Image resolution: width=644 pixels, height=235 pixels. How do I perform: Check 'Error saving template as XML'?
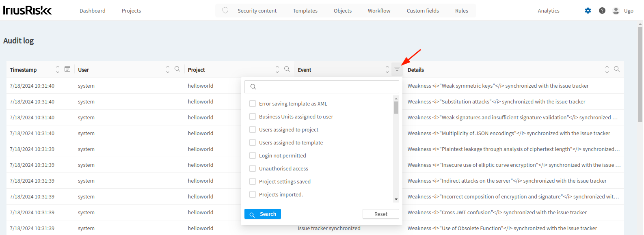point(253,103)
